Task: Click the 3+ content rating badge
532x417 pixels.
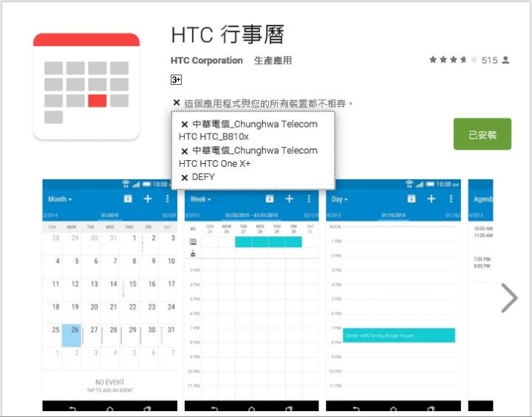Action: (176, 80)
